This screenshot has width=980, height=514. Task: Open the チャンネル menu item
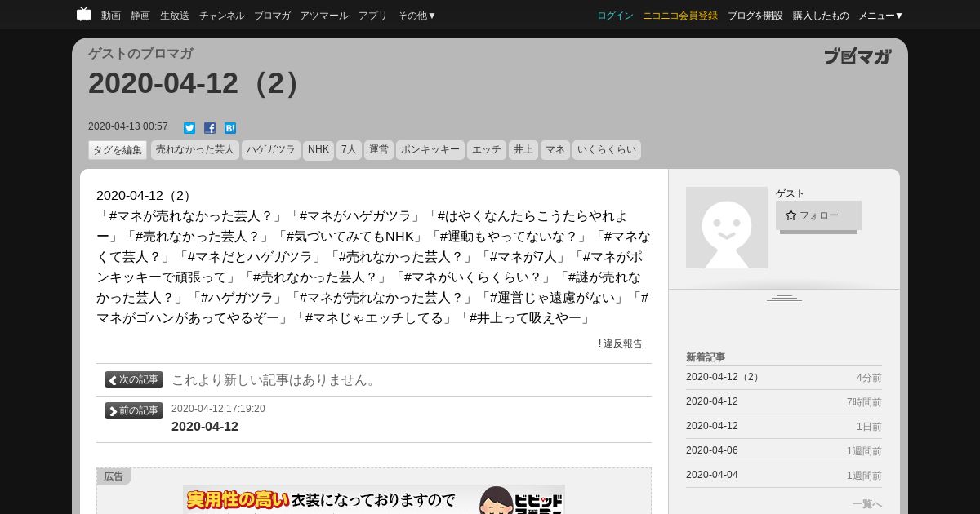pyautogui.click(x=222, y=16)
